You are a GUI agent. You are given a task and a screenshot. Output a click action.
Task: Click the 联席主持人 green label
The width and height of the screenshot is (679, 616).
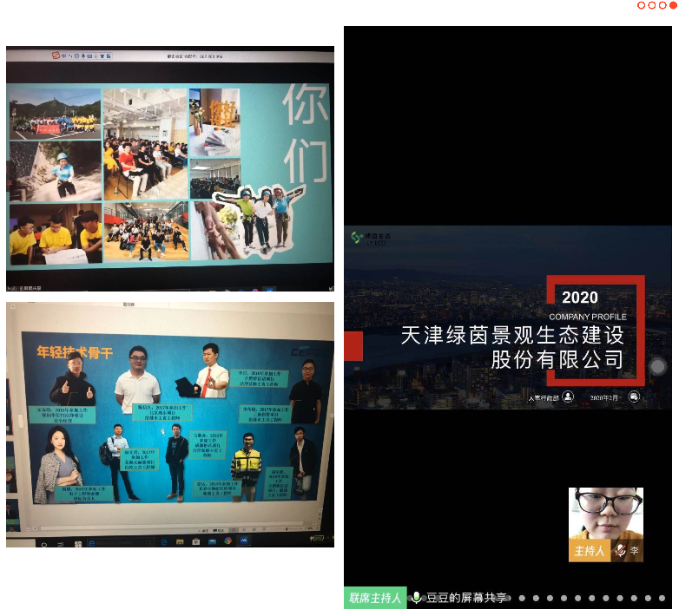[375, 598]
